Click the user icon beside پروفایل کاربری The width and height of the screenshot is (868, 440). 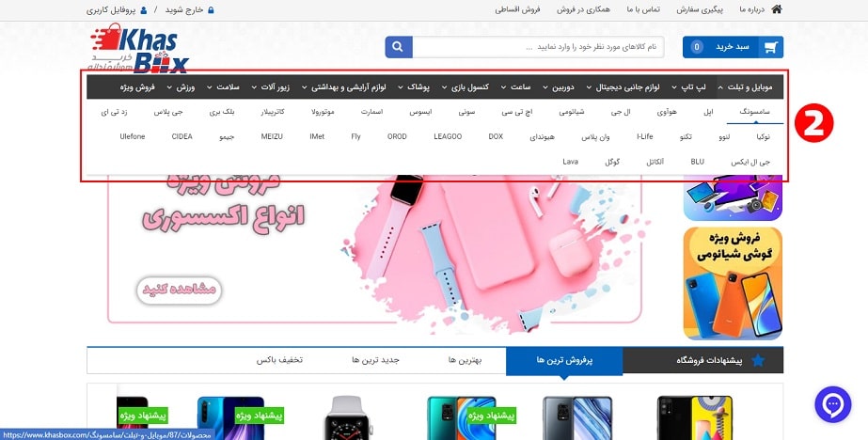coord(144,10)
